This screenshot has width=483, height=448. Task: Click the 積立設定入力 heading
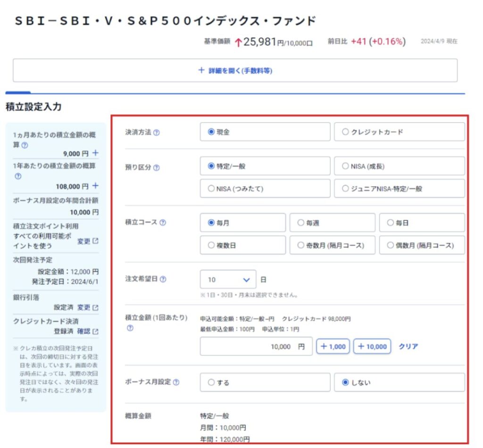point(33,107)
